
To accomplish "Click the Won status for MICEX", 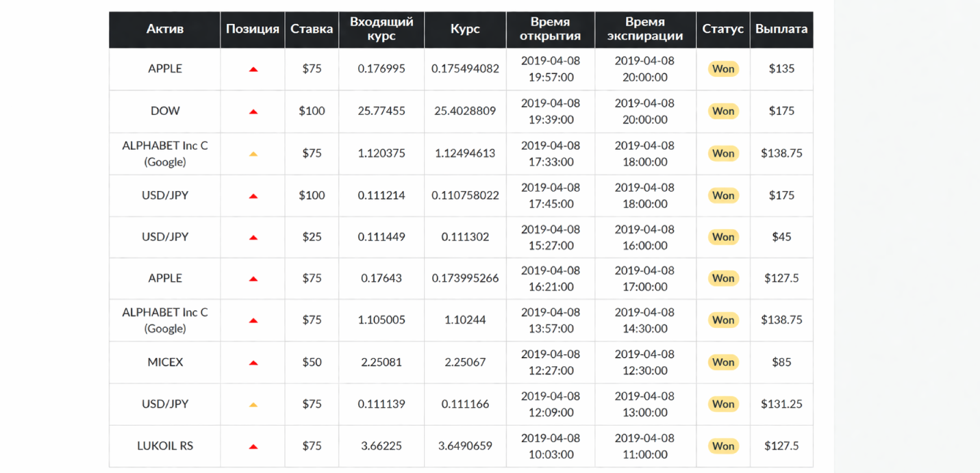I will point(723,362).
